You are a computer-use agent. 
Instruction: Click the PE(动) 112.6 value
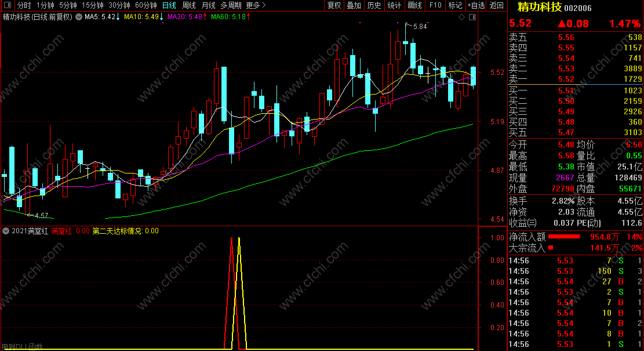coord(631,223)
